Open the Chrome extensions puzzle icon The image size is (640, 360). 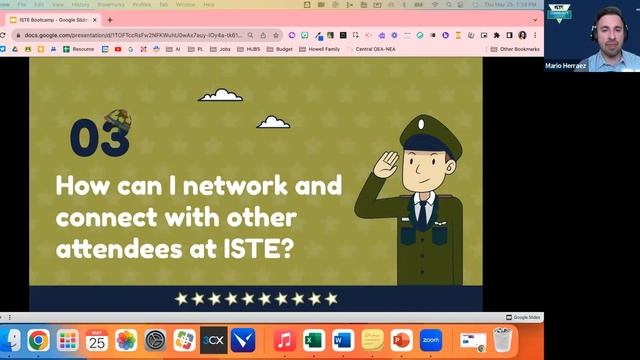pos(497,36)
